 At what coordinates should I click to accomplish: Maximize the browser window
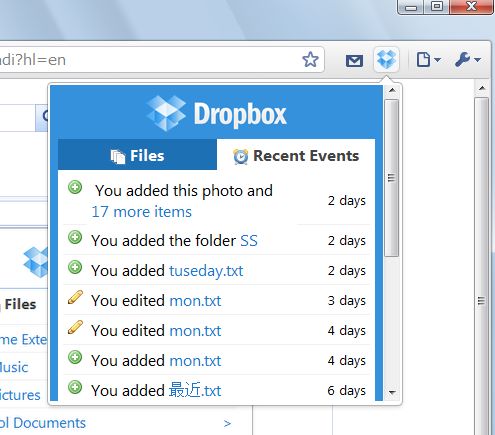(x=437, y=7)
